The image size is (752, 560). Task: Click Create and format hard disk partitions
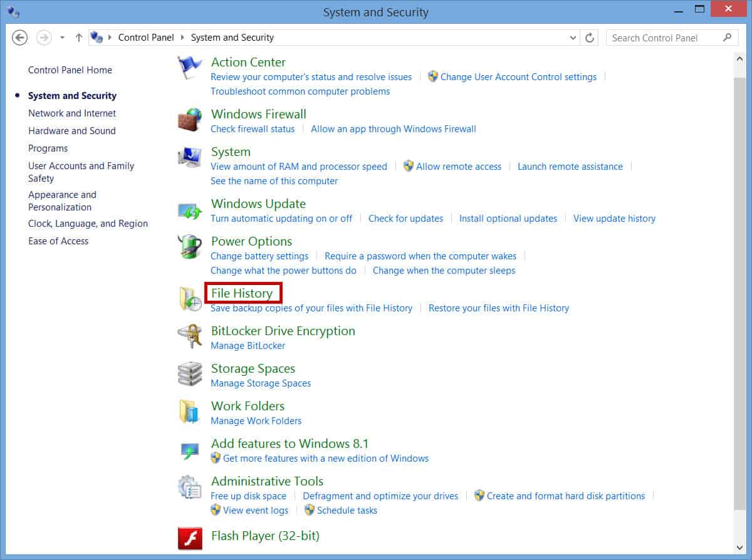tap(566, 496)
